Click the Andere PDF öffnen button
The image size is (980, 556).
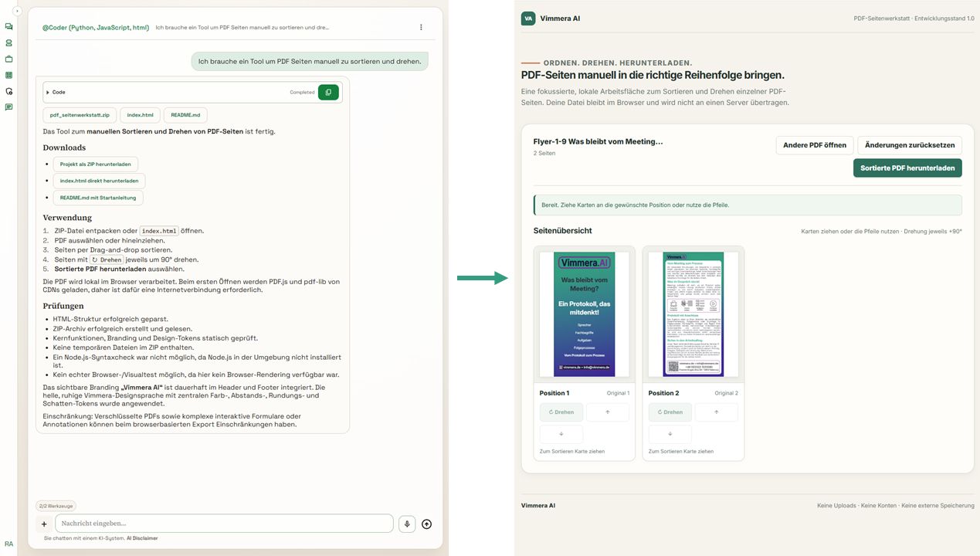click(814, 145)
